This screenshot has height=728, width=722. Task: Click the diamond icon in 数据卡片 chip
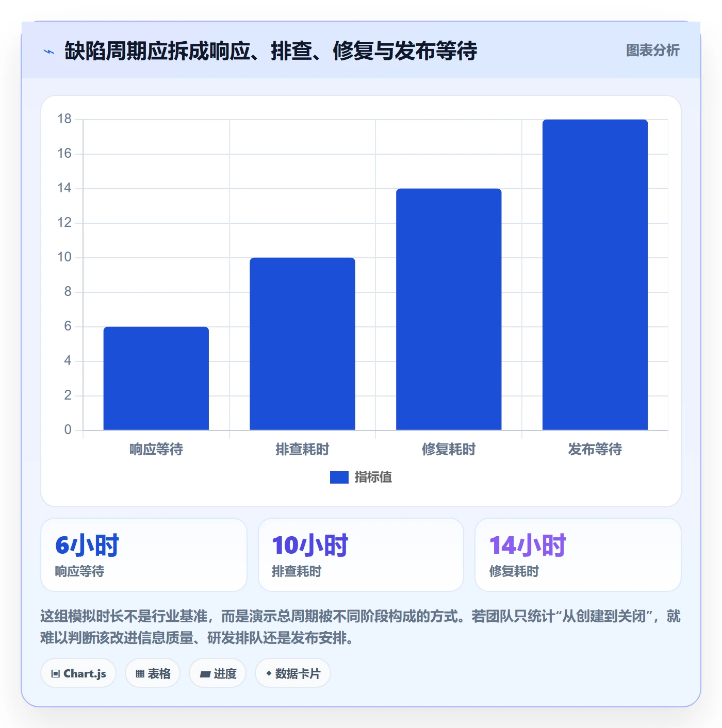[269, 673]
